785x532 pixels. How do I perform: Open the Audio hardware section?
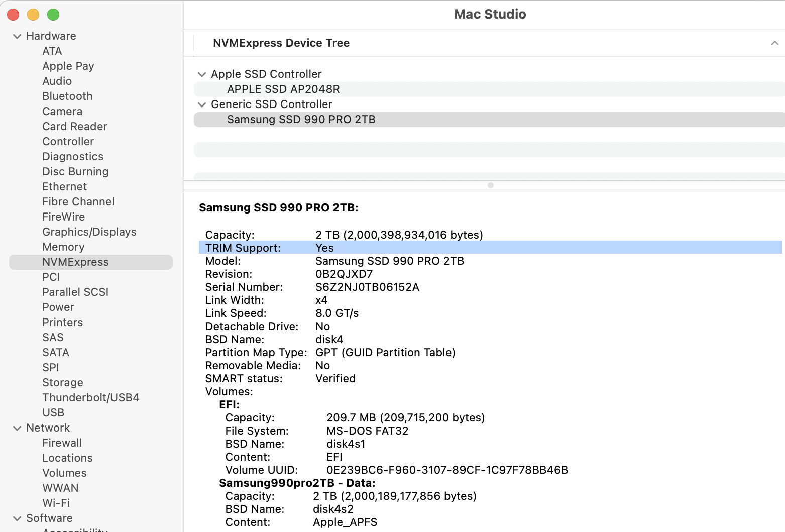[x=57, y=81]
